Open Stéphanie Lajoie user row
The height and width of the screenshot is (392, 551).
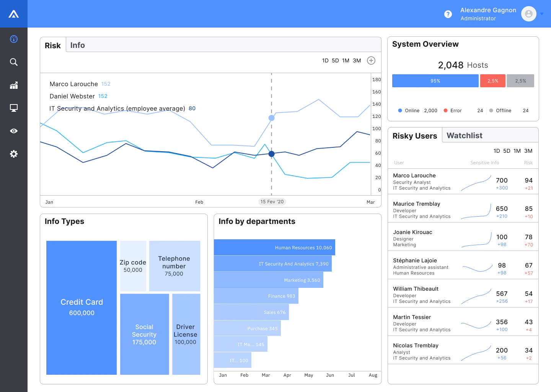click(x=463, y=266)
